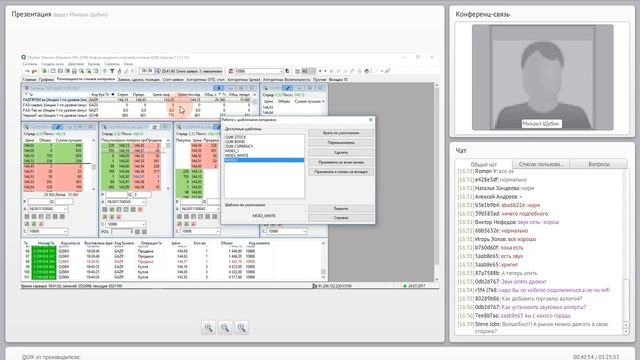Expand 'C 10000' dropdown in rightmost quote window
Screen dimensions: 640x360
(x=304, y=231)
